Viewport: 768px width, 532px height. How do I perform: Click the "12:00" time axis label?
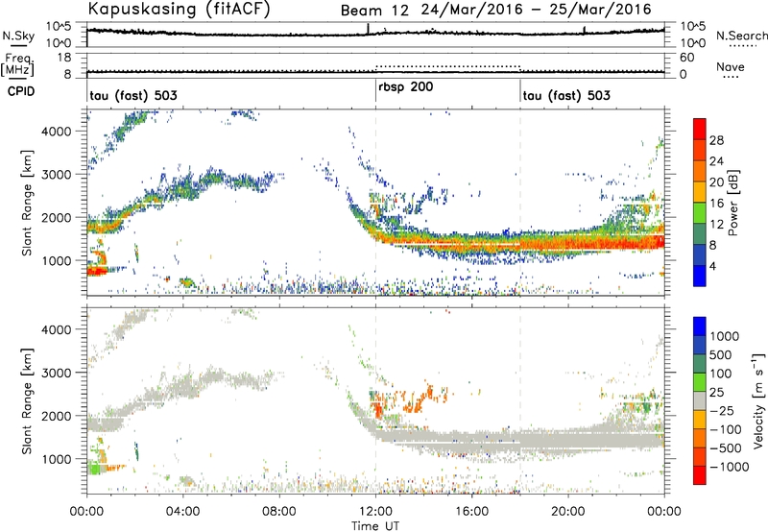click(x=375, y=512)
